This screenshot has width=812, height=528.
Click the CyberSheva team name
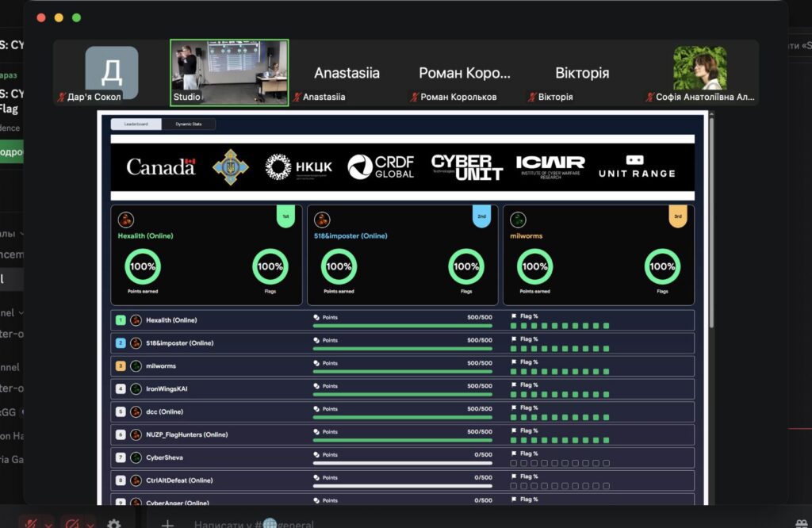click(x=165, y=457)
